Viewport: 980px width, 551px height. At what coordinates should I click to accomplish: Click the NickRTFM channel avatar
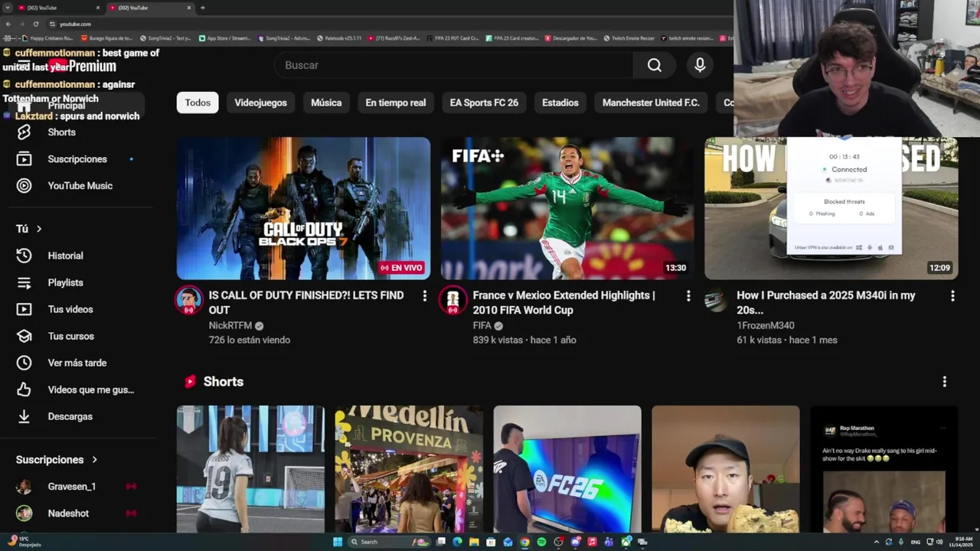pos(189,300)
